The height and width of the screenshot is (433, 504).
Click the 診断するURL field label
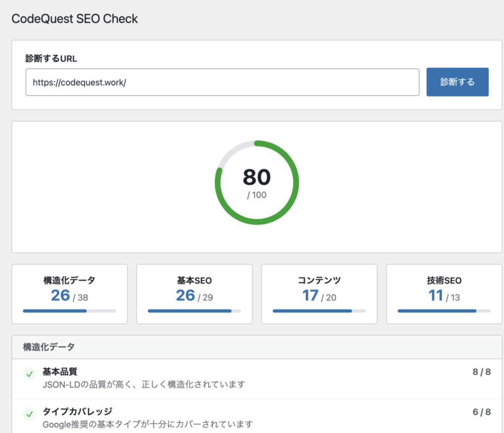pos(51,58)
